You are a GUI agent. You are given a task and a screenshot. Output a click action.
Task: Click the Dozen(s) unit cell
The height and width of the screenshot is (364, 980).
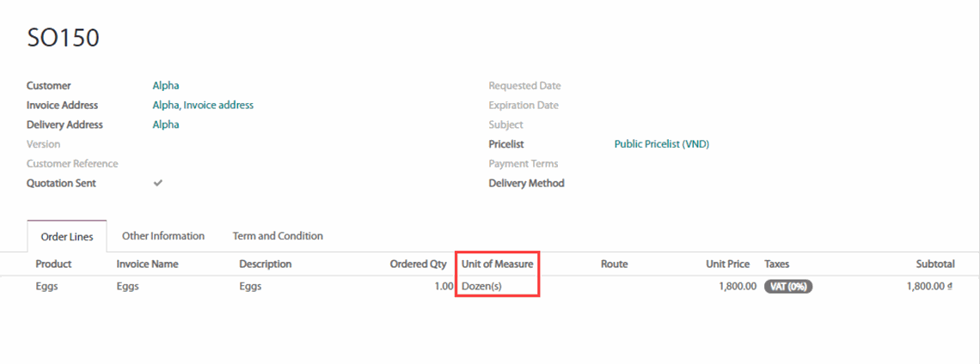(x=481, y=287)
